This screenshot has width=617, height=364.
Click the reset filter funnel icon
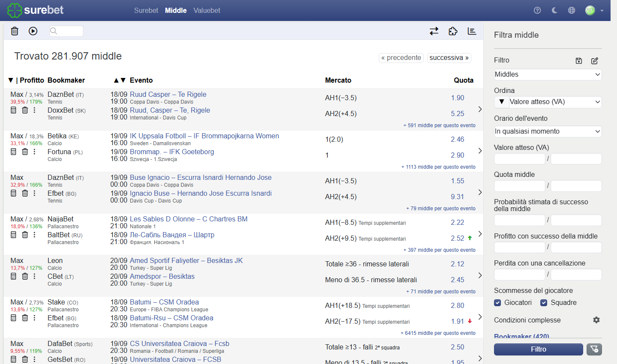[594, 349]
